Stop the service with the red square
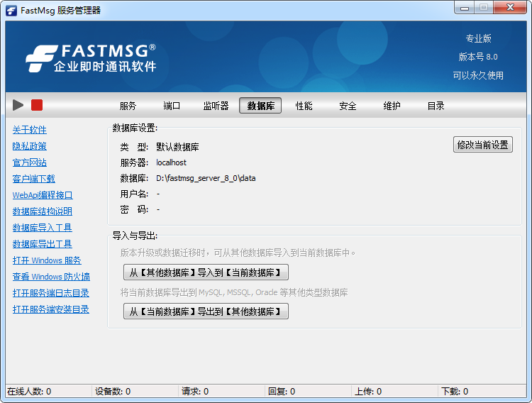This screenshot has width=532, height=403. (37, 105)
